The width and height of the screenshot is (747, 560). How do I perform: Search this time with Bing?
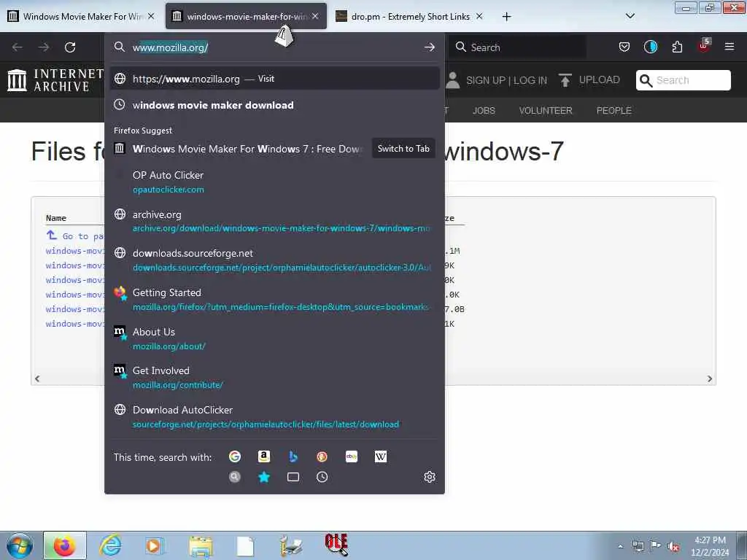[293, 456]
